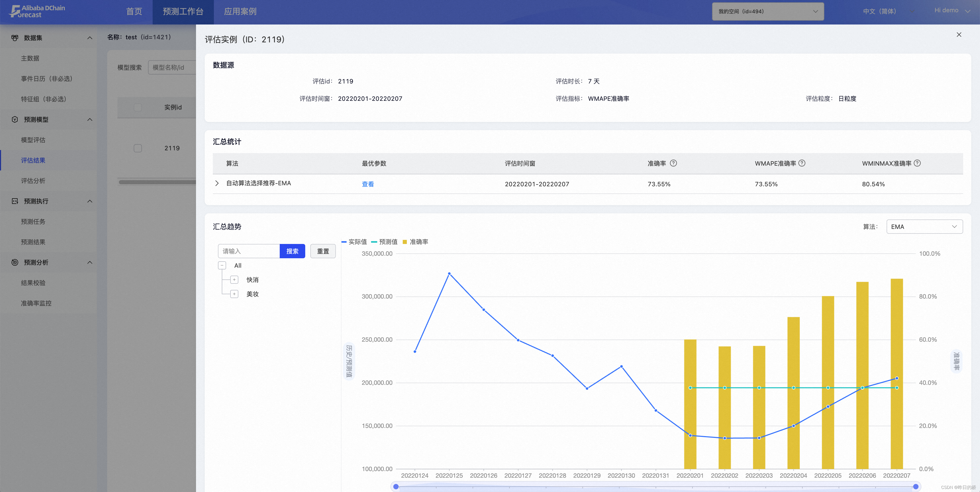Screen dimensions: 980x492
Task: Click the left handle of chart range slider
Action: [x=396, y=487]
